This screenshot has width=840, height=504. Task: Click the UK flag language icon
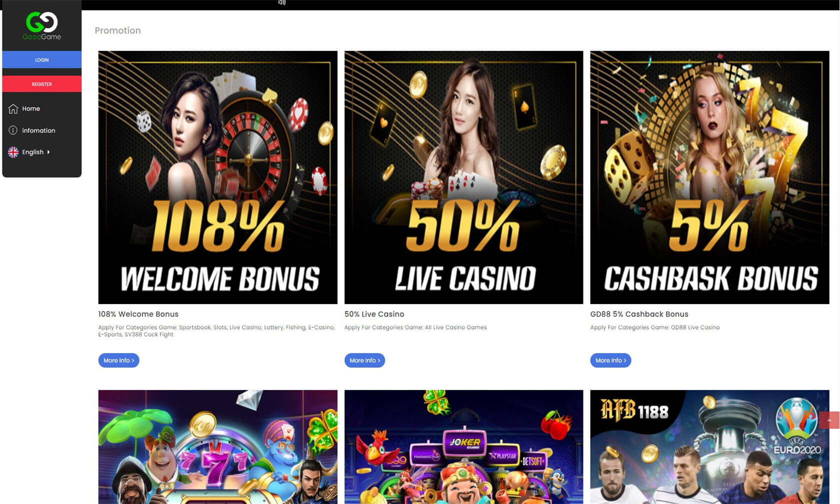coord(13,152)
